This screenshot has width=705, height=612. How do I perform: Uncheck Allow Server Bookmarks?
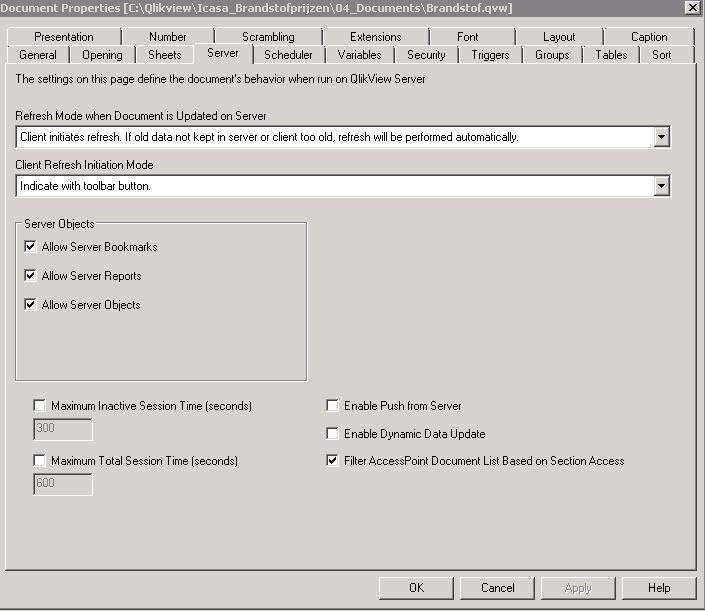point(30,246)
